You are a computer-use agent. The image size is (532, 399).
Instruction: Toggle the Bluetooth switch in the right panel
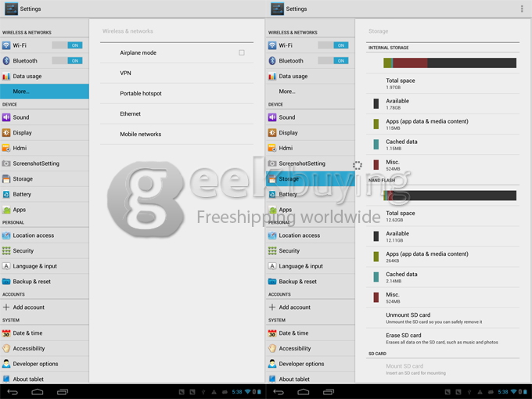(x=333, y=61)
